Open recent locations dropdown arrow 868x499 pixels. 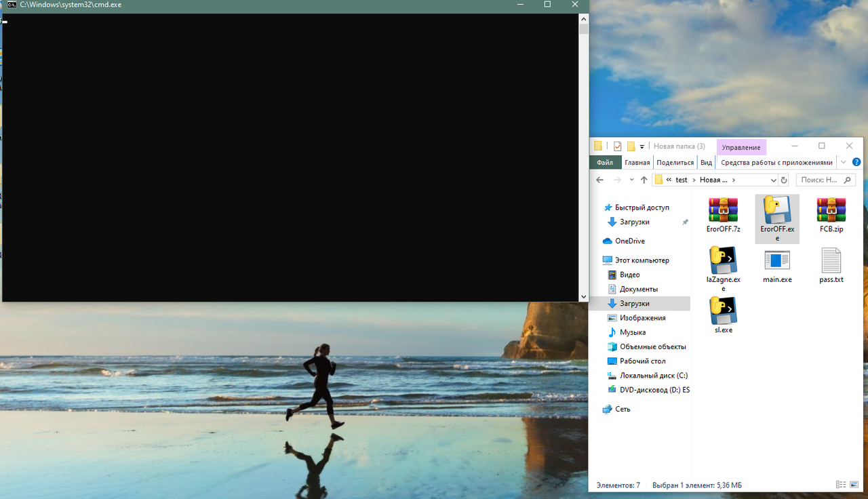click(x=631, y=180)
